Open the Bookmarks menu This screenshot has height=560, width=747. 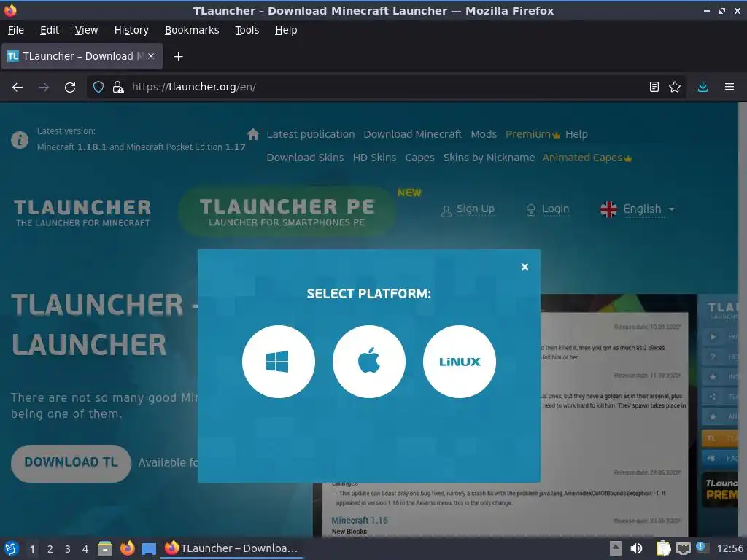coord(192,30)
